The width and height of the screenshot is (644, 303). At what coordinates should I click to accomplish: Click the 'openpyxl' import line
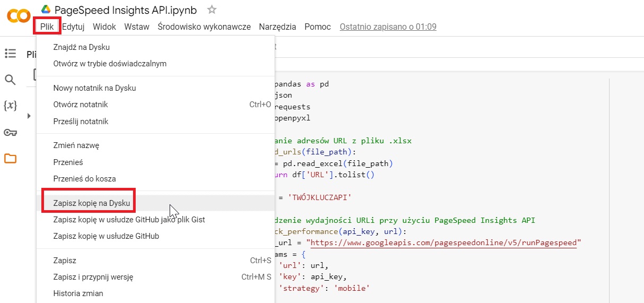(293, 118)
